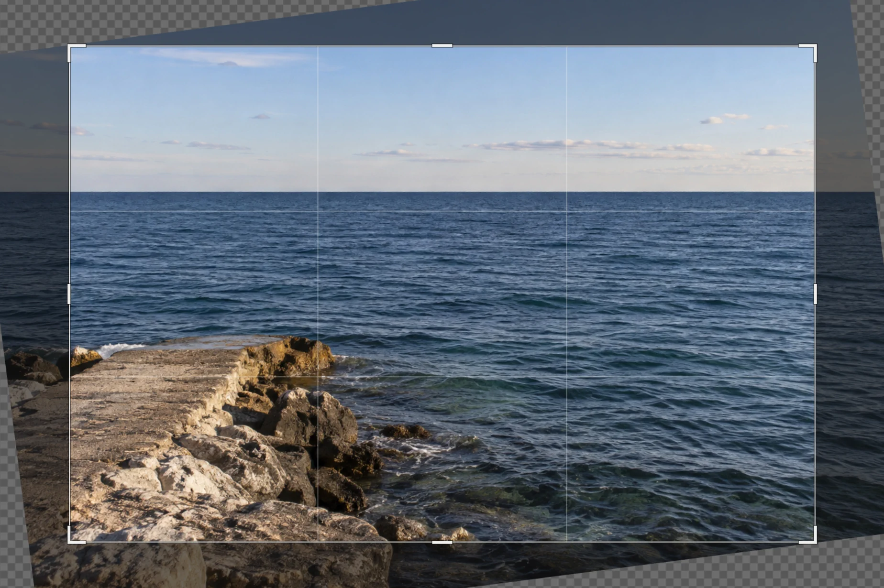Click the lower-right grid line intersection

coord(567,377)
